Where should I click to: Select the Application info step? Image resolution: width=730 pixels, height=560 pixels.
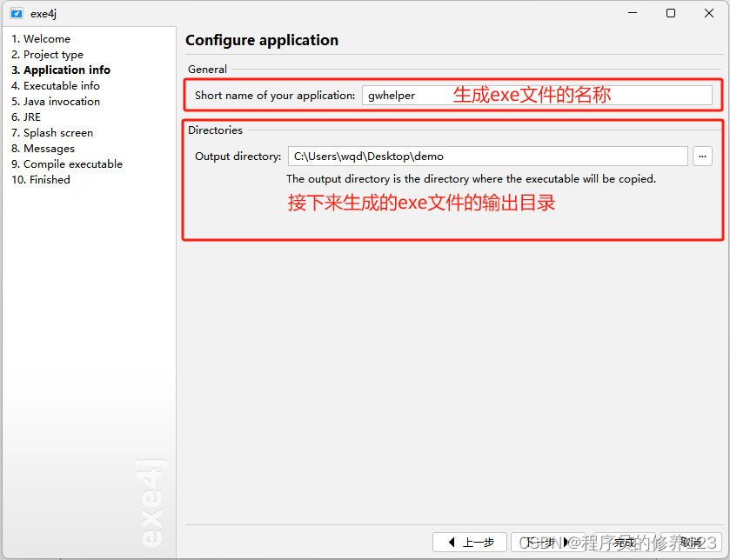coord(61,70)
